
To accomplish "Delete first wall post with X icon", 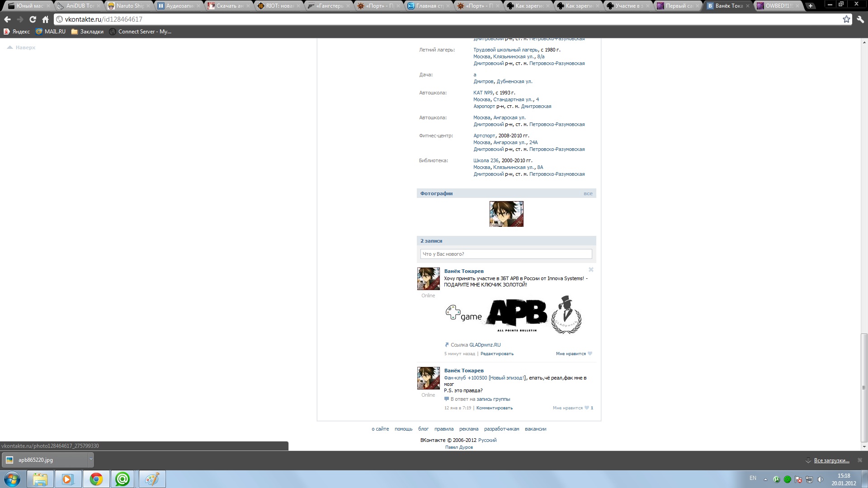I will (590, 270).
